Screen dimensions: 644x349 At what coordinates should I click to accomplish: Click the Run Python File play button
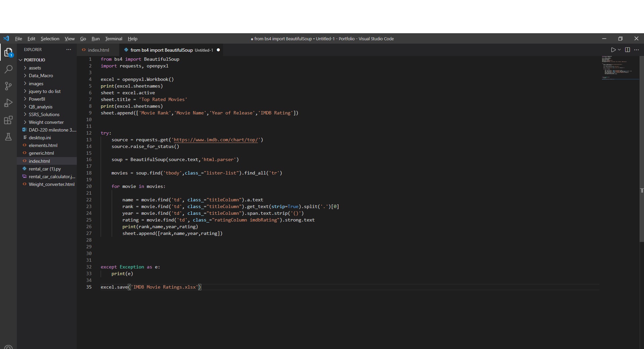point(613,50)
